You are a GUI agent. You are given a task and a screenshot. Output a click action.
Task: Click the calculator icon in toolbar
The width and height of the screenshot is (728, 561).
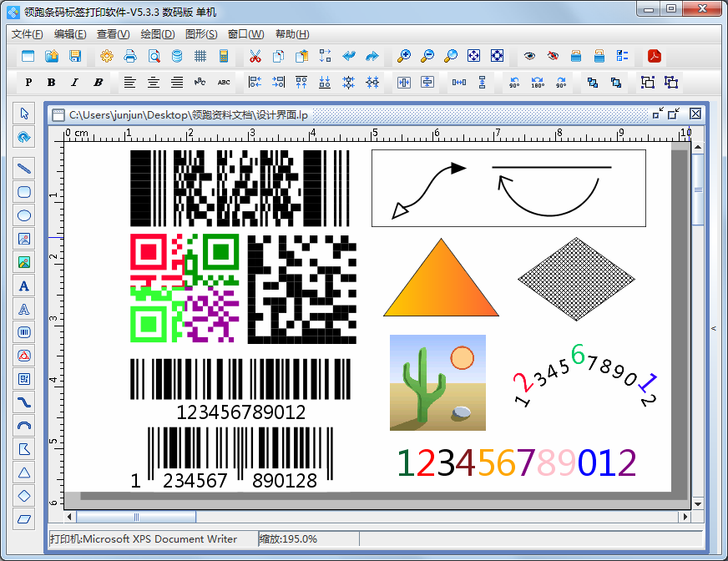pos(224,56)
